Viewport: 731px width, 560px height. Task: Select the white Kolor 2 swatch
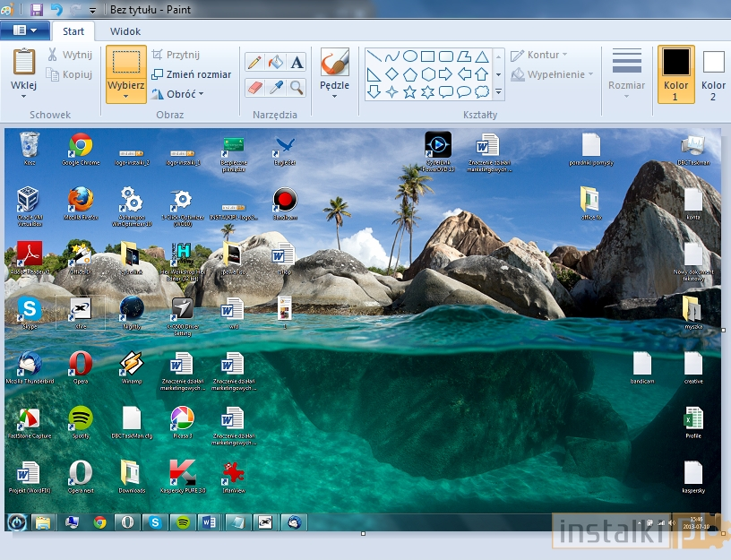pos(713,63)
